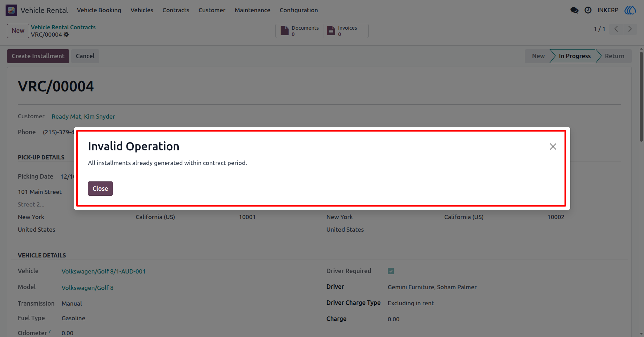Image resolution: width=644 pixels, height=337 pixels.
Task: Open the Invoices smart button icon
Action: click(x=331, y=31)
